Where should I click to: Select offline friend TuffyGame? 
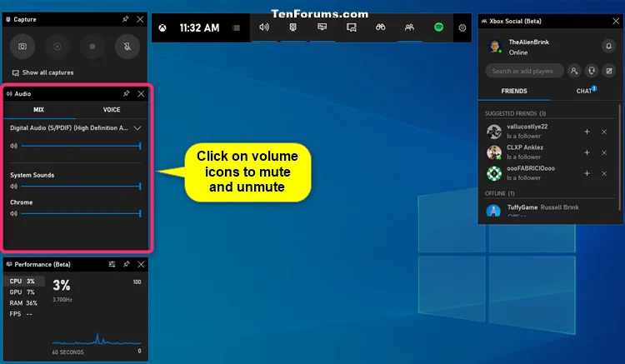click(550, 209)
